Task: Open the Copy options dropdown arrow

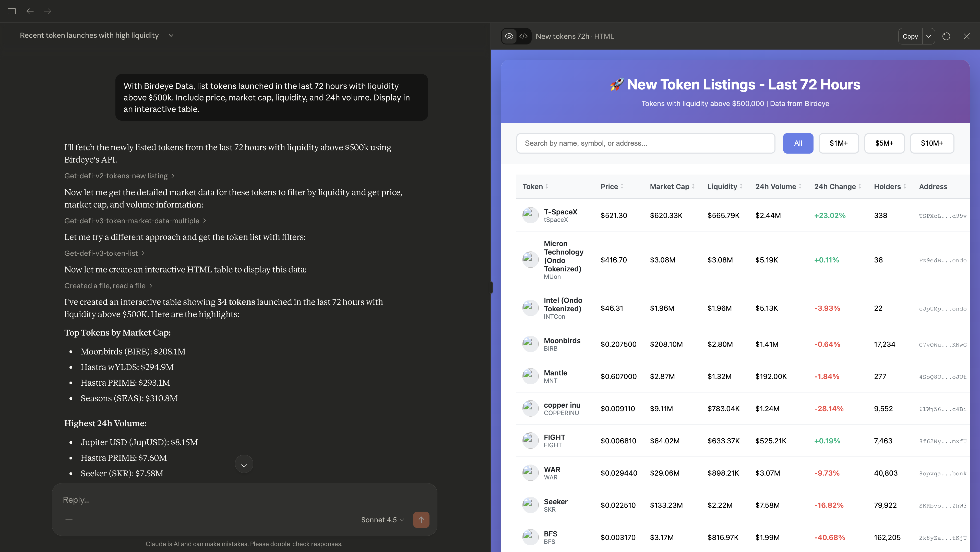Action: (929, 36)
